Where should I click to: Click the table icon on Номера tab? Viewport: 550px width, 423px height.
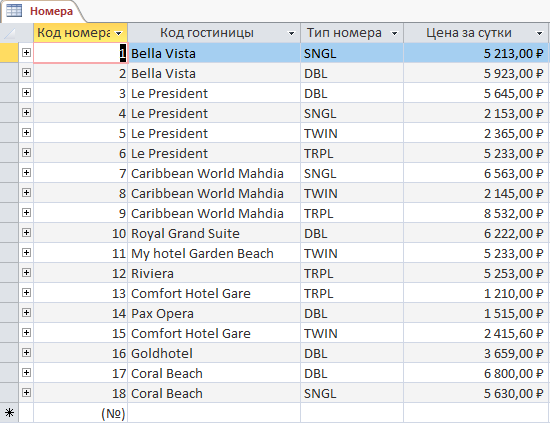pyautogui.click(x=14, y=11)
